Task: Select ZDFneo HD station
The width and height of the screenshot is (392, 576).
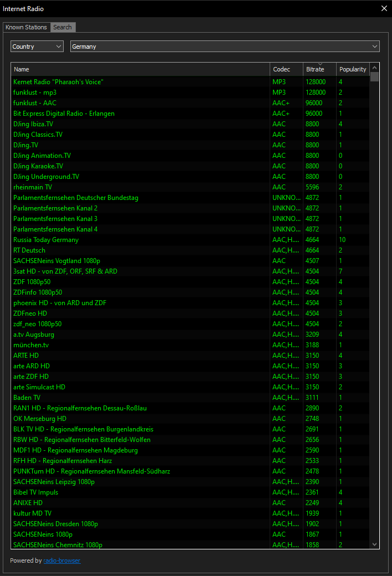Action: pyautogui.click(x=190, y=313)
